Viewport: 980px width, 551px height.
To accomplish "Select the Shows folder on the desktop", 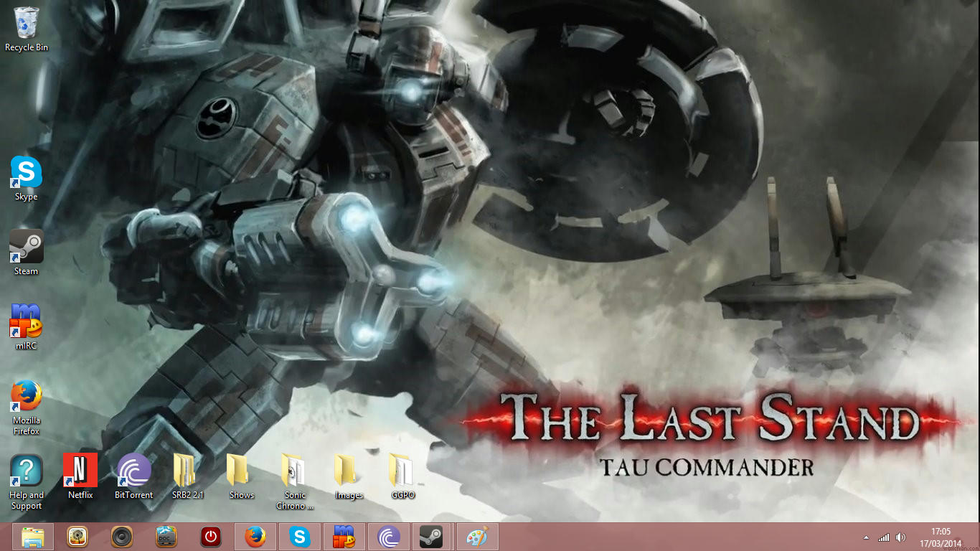I will [242, 476].
